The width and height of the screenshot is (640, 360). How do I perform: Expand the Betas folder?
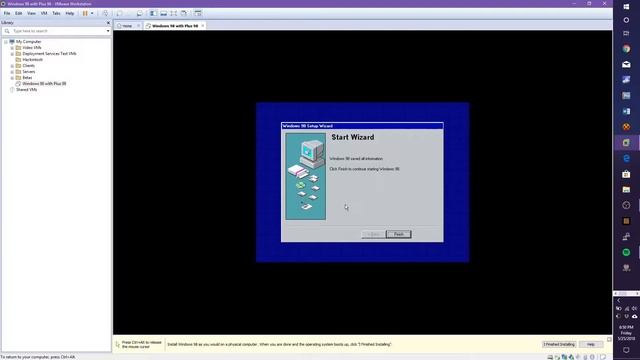point(12,78)
